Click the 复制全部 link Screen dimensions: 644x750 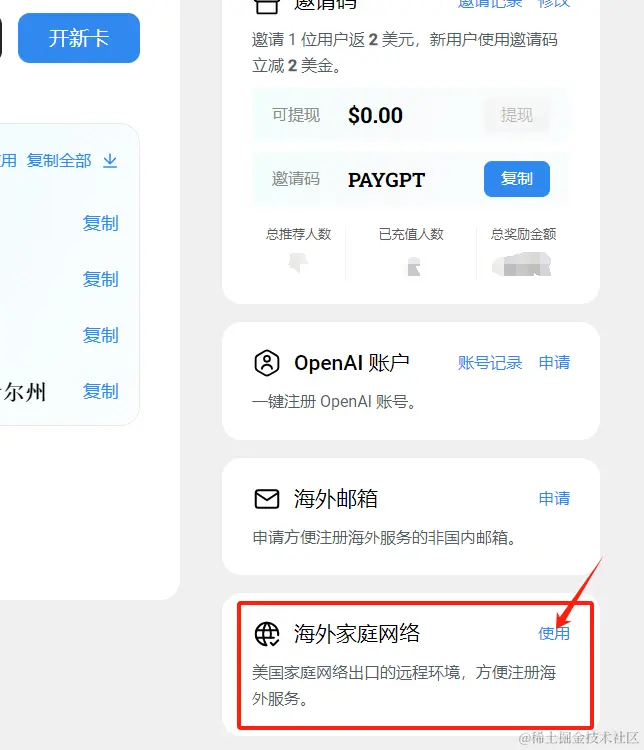tap(59, 161)
